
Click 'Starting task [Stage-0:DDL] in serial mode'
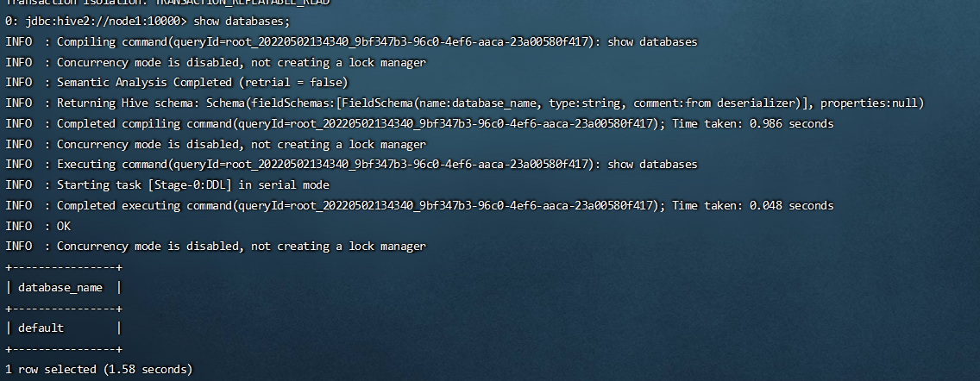[193, 184]
